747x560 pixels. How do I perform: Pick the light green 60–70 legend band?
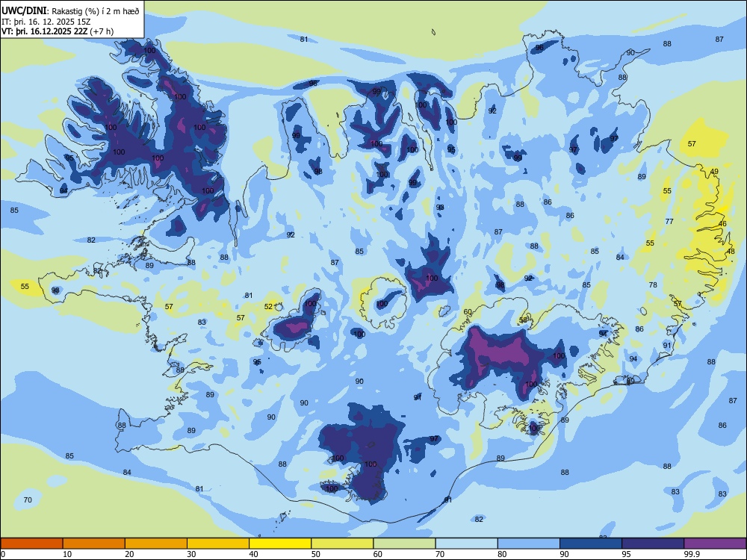[404, 544]
